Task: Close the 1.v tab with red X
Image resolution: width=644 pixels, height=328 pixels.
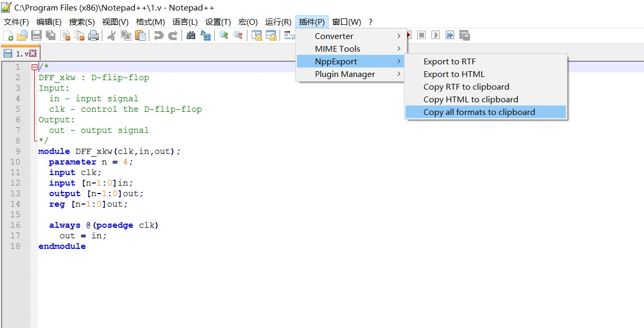Action: click(33, 53)
